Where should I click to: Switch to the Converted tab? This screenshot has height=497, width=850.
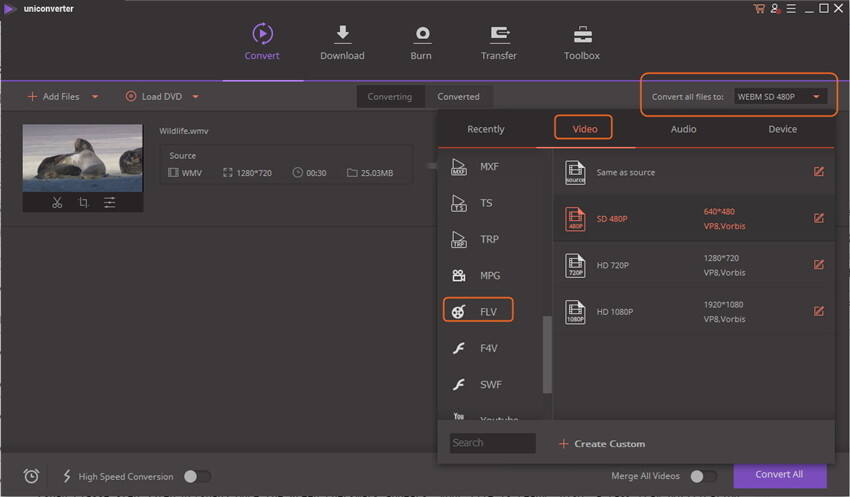[x=459, y=96]
